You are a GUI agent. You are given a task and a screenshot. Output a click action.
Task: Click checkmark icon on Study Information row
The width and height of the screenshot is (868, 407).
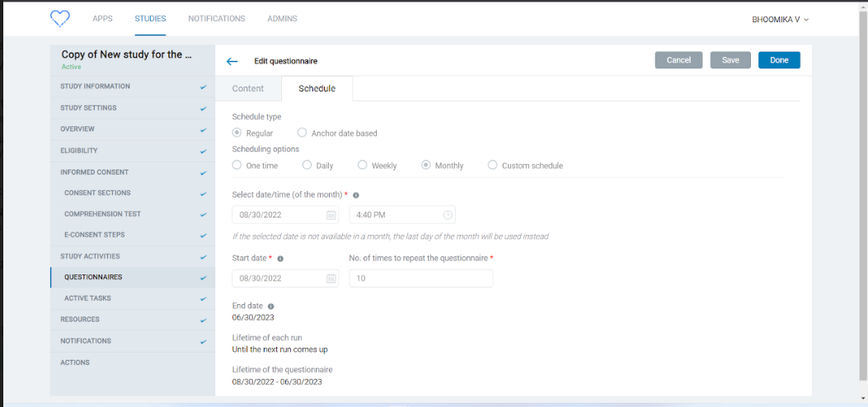[204, 87]
